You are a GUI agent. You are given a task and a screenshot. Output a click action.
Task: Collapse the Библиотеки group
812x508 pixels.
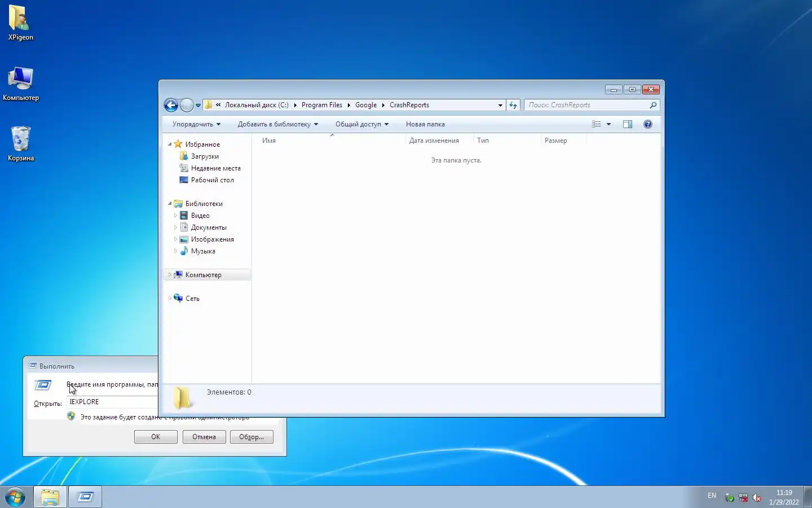pyautogui.click(x=170, y=204)
